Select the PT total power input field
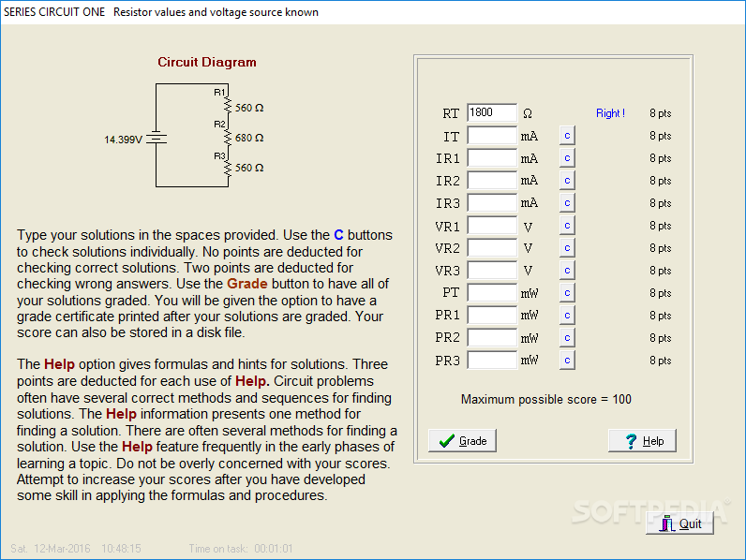The width and height of the screenshot is (746, 560). 492,293
